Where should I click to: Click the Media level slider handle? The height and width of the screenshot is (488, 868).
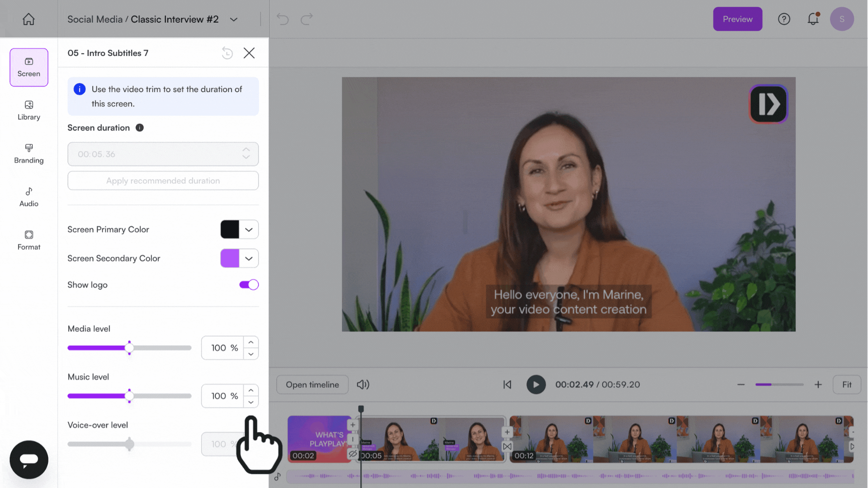coord(129,348)
